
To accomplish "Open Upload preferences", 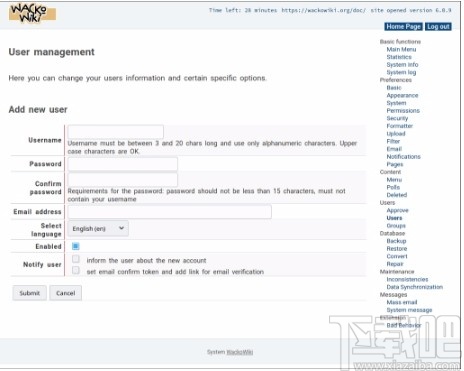I will click(396, 134).
